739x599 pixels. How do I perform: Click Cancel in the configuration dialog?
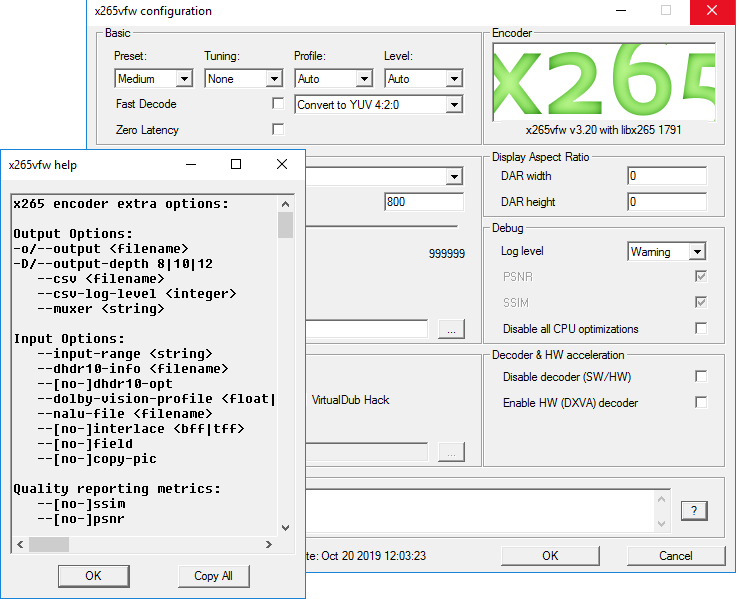[x=675, y=556]
